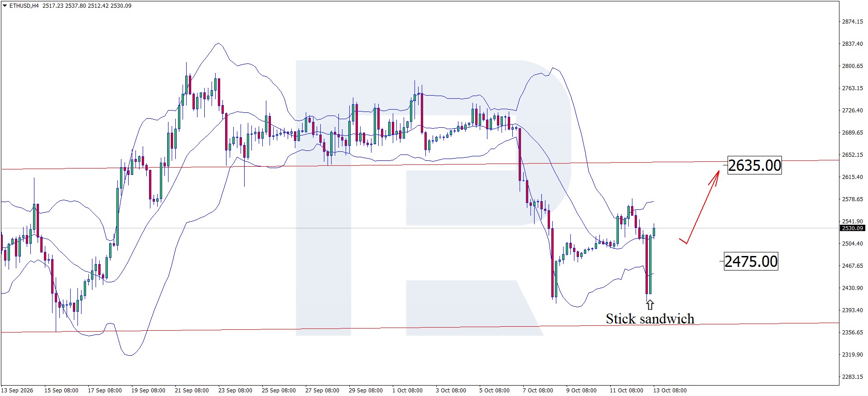The width and height of the screenshot is (868, 396).
Task: Click the 29 Sep 08:00 time label
Action: click(x=366, y=391)
